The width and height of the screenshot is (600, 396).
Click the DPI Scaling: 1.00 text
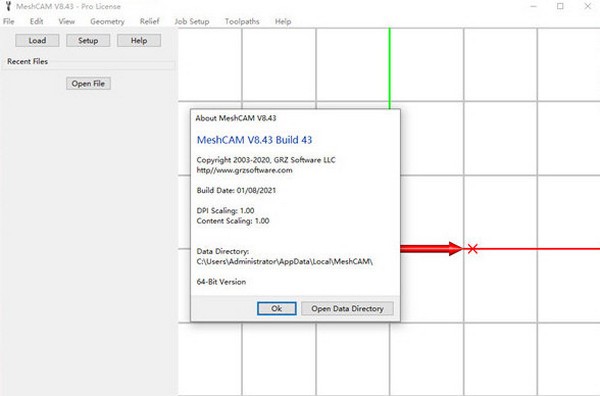(x=225, y=210)
